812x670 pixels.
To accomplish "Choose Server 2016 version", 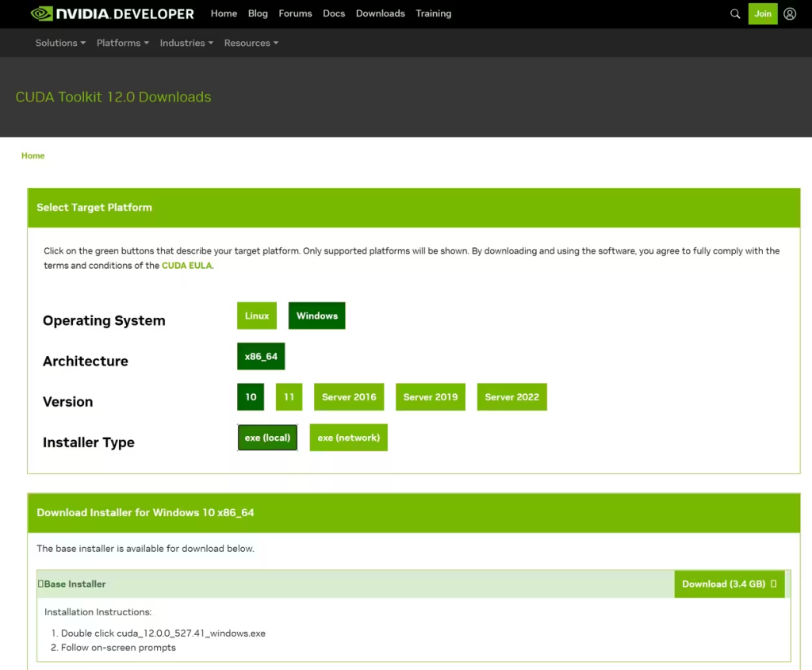I will coord(349,397).
